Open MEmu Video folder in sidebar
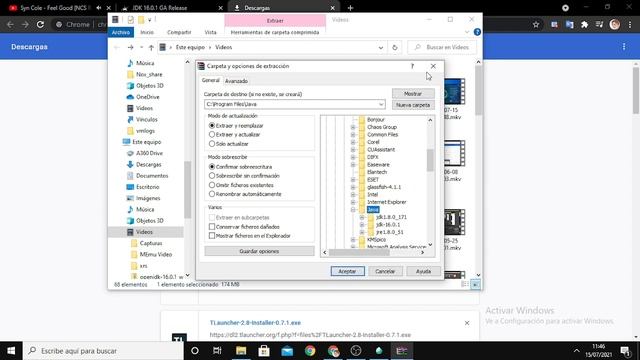Viewport: 640px width, 360px height. pos(156,254)
